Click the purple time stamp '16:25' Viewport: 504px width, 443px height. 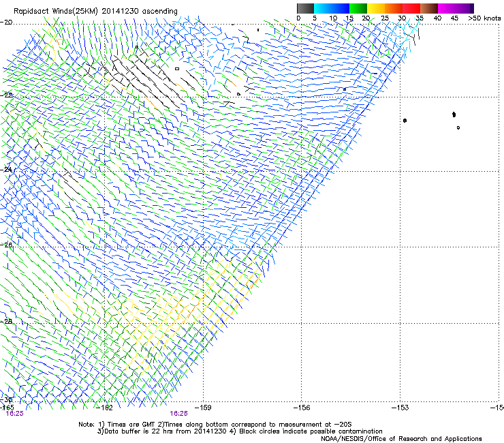pos(14,414)
